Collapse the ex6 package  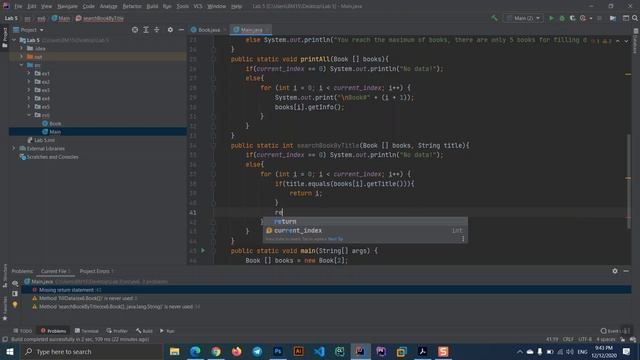29,115
